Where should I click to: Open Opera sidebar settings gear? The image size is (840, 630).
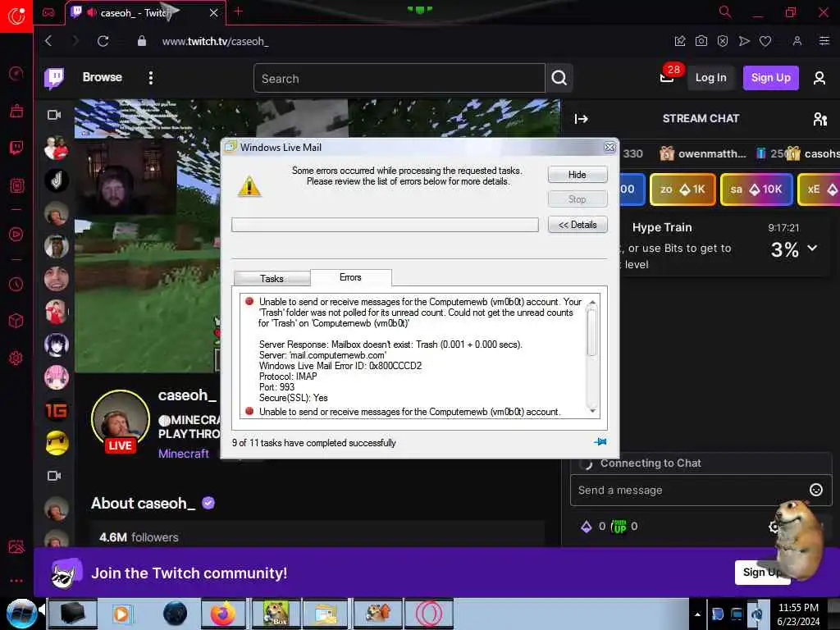tap(16, 358)
